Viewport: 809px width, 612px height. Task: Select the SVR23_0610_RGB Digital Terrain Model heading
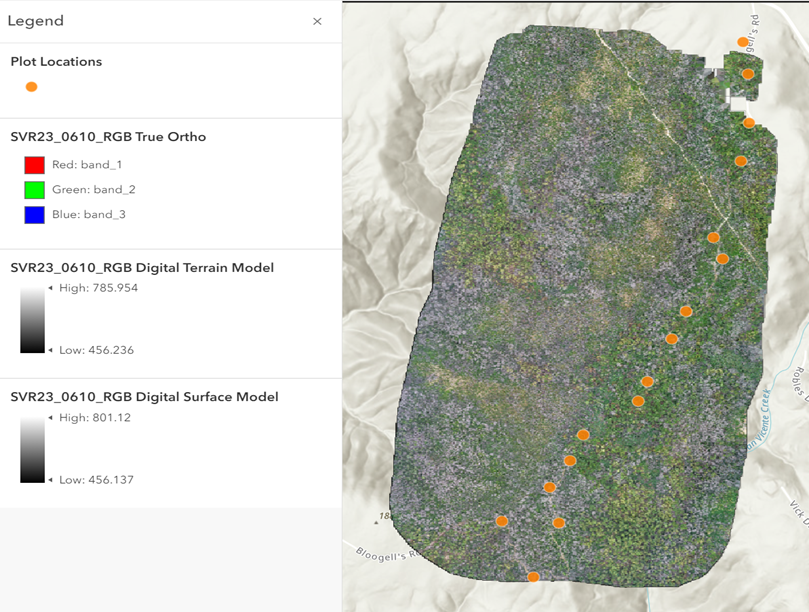point(142,267)
